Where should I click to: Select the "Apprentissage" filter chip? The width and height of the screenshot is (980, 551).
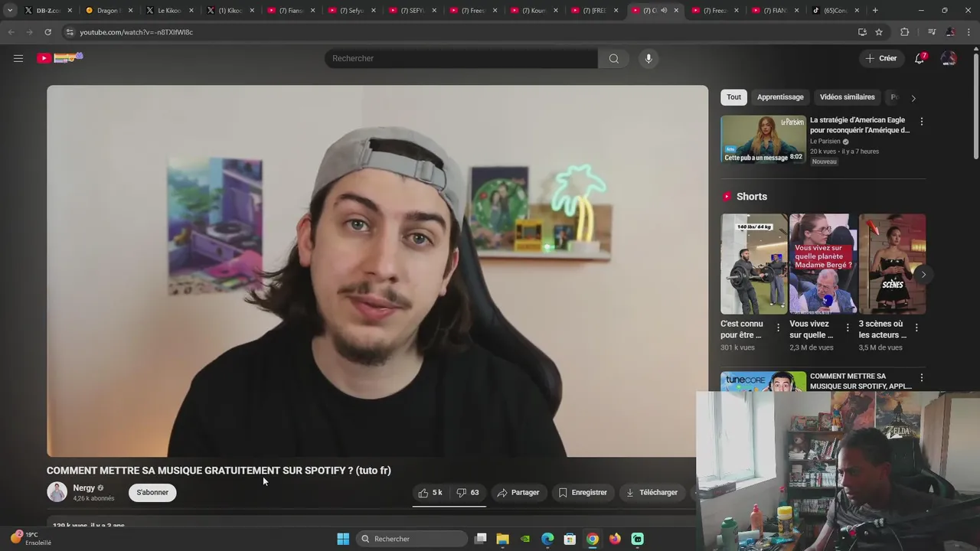click(780, 97)
